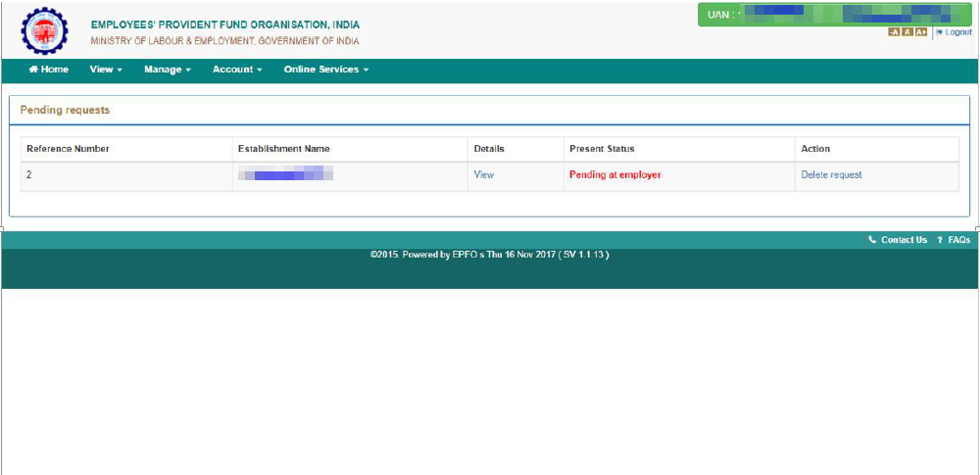Open the Online Services dropdown menu
Viewport: 980px width, 475px height.
(326, 70)
